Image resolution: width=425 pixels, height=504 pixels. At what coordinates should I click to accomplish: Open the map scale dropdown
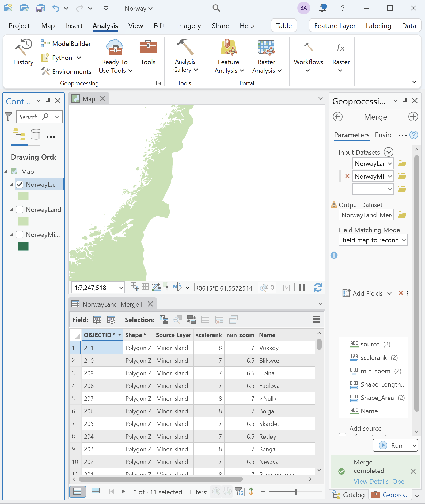121,288
